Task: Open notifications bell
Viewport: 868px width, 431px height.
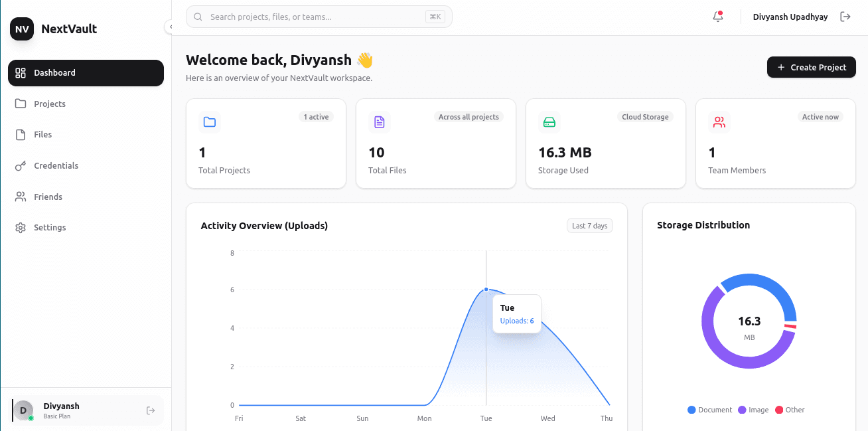Action: click(718, 17)
